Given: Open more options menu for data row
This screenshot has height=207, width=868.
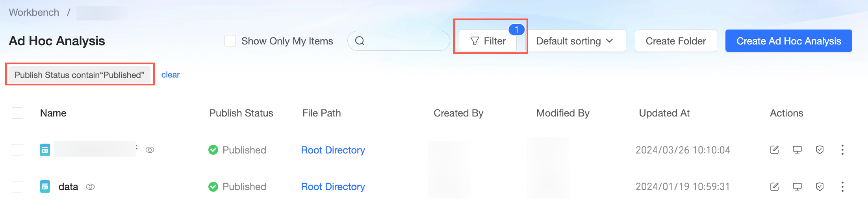Looking at the screenshot, I should 842,187.
